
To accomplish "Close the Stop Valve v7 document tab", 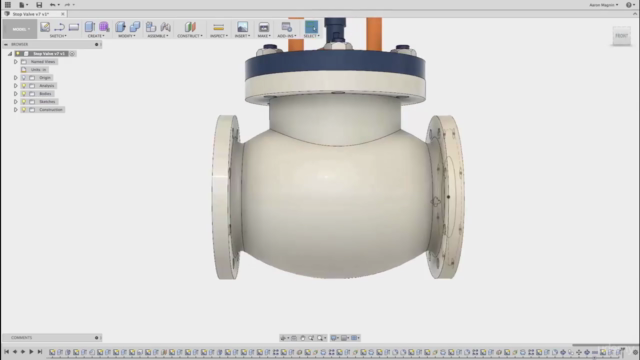I will click(x=63, y=14).
